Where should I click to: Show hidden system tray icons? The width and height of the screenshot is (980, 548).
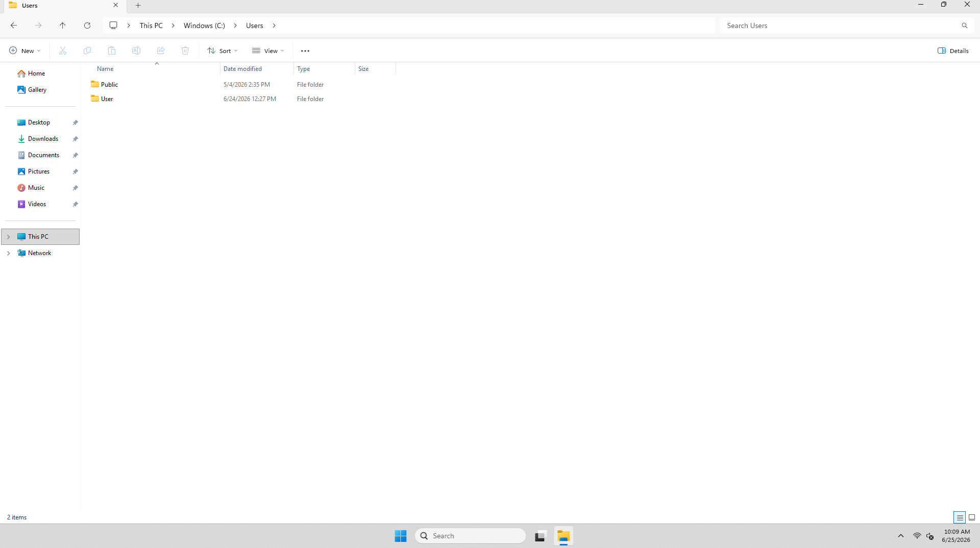tap(901, 536)
